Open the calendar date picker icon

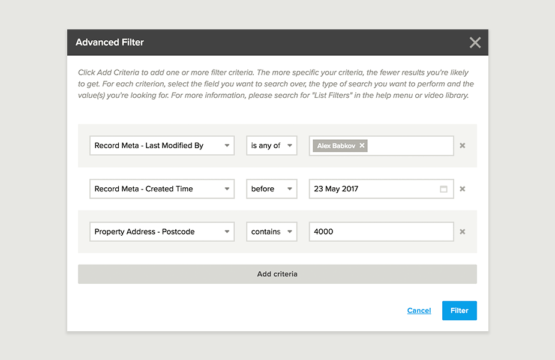click(x=444, y=189)
